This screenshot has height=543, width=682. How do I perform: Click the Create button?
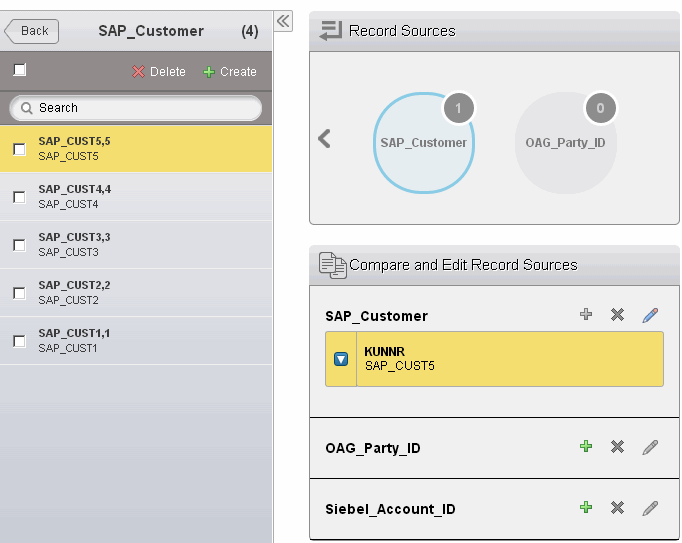(x=230, y=72)
